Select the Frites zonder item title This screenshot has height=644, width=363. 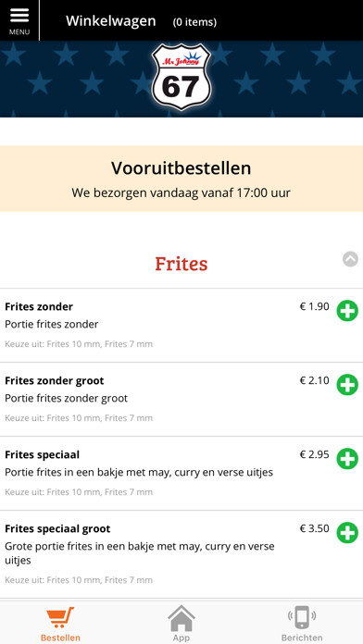[39, 307]
